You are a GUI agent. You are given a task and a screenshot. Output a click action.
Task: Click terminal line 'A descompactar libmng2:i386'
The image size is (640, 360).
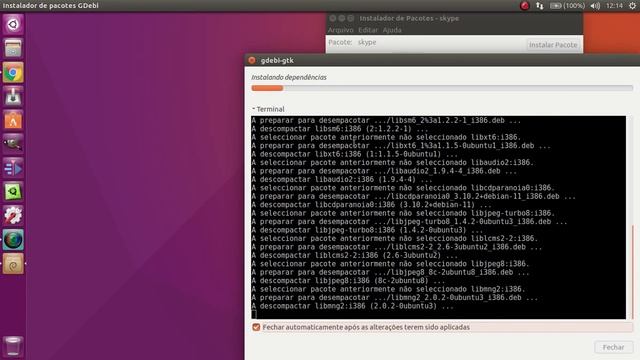click(x=352, y=306)
